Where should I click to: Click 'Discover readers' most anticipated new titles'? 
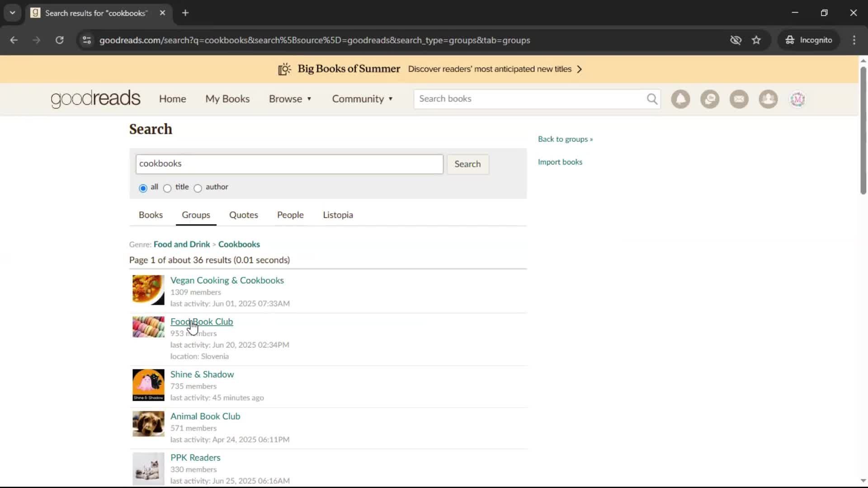490,69
